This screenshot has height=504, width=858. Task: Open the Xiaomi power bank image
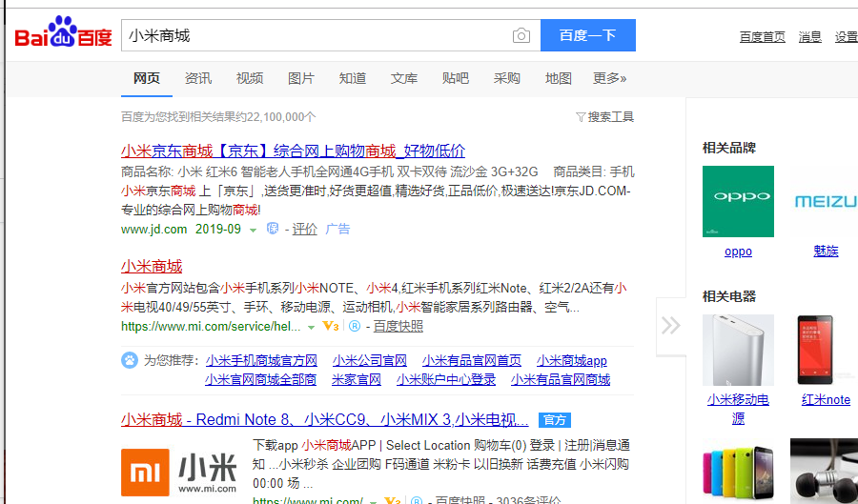point(738,350)
